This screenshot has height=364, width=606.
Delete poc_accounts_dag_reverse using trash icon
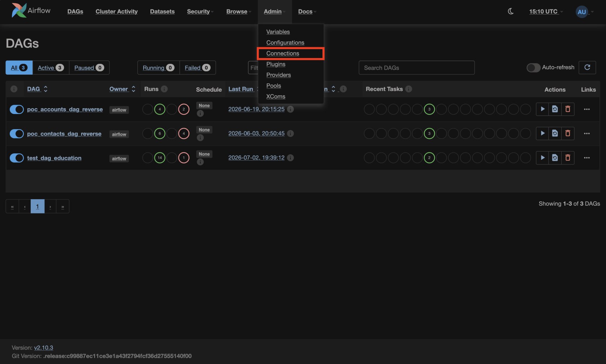[568, 109]
